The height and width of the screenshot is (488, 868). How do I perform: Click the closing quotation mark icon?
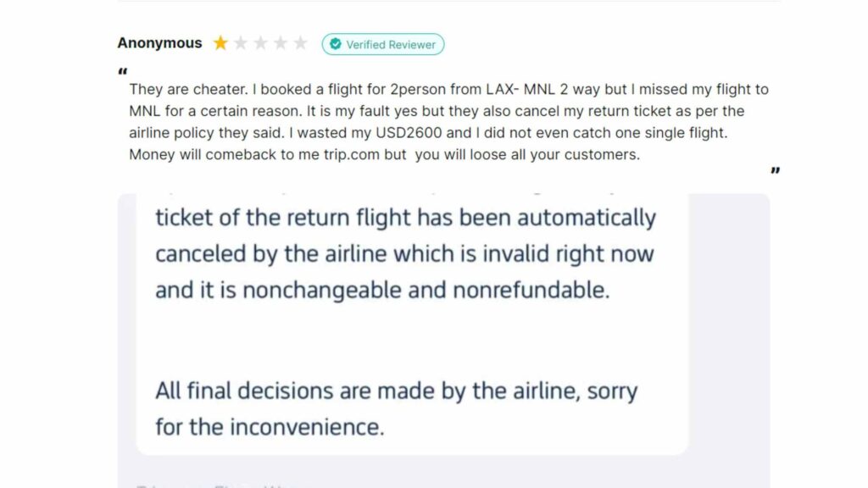tap(775, 172)
